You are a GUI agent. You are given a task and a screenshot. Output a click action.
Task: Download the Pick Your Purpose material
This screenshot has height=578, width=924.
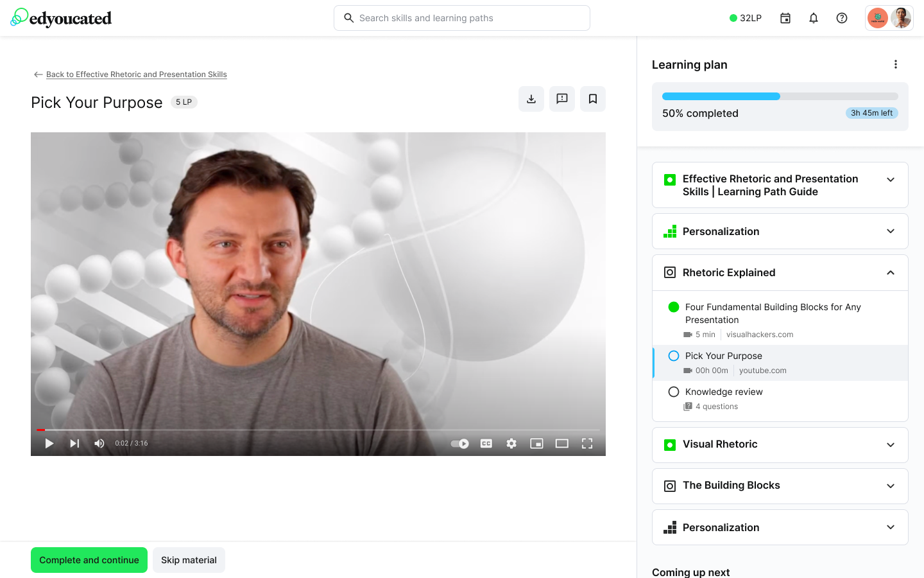click(531, 99)
